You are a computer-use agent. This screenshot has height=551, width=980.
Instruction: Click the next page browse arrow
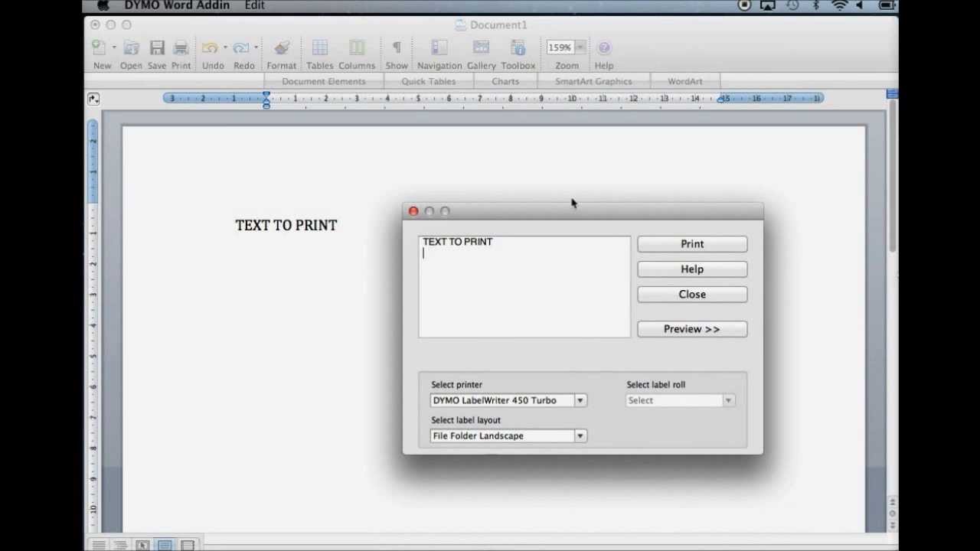click(x=892, y=527)
